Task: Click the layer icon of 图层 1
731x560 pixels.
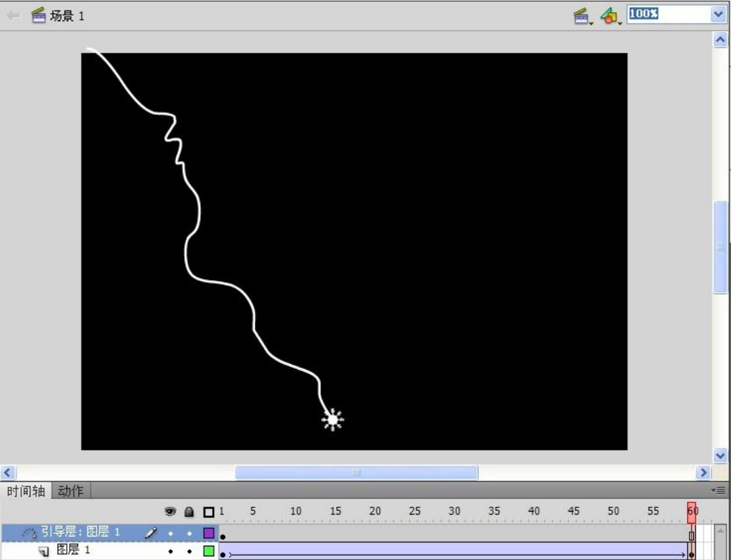Action: (x=43, y=551)
